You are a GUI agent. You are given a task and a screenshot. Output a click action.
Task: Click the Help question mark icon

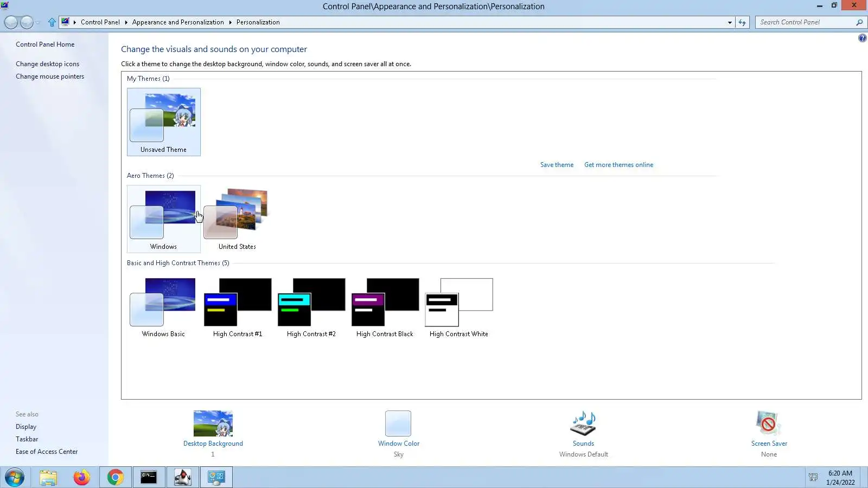862,38
